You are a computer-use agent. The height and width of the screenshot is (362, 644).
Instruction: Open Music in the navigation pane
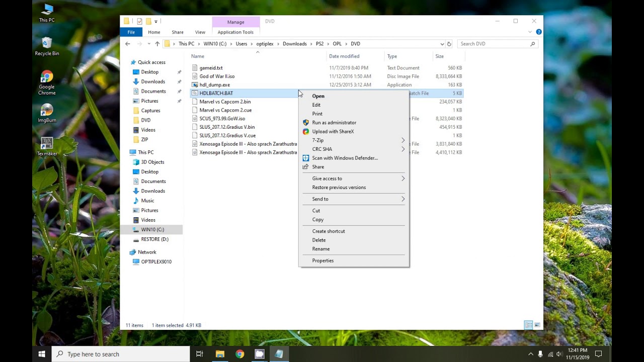pos(147,201)
